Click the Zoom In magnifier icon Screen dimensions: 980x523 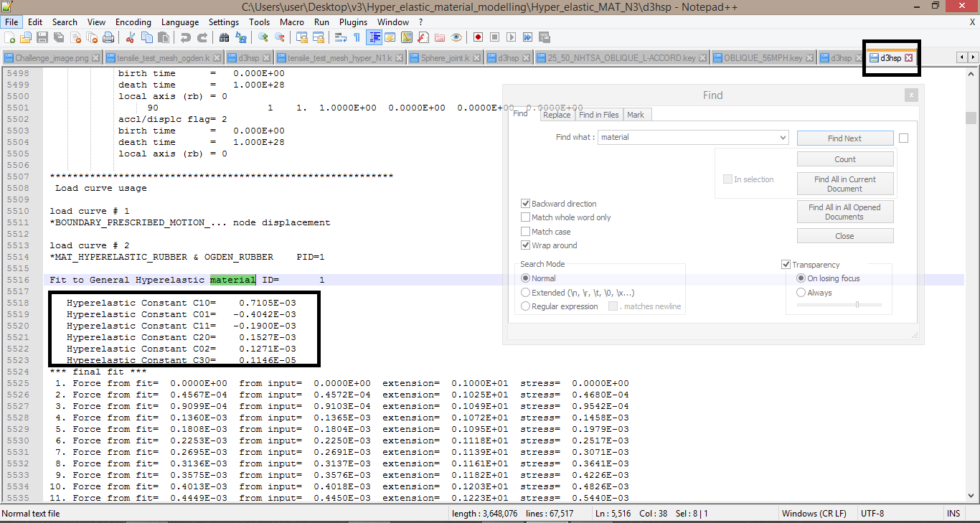click(263, 37)
